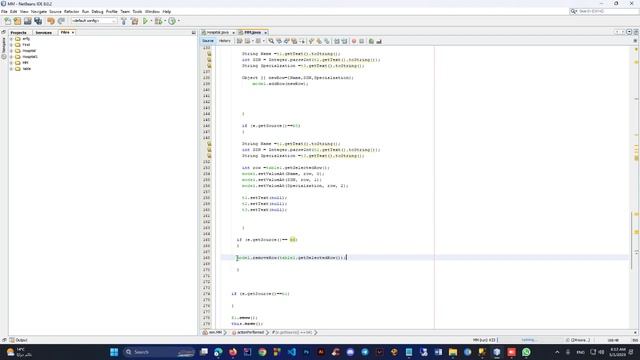
Task: Open the Navigator side tab
Action: pyautogui.click(x=4, y=48)
